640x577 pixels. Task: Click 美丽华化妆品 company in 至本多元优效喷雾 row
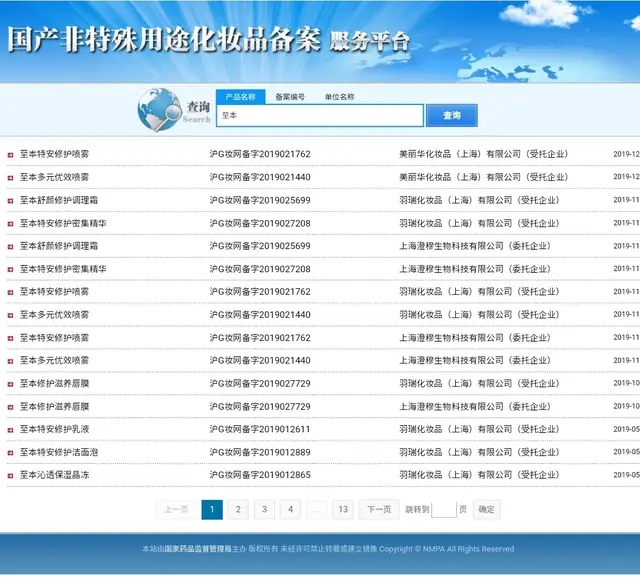point(484,177)
